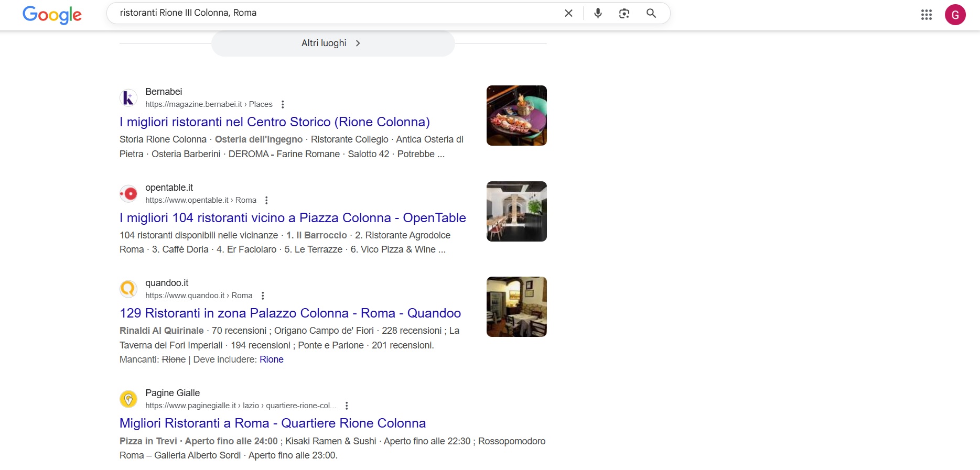Viewport: 980px width, 470px height.
Task: Submit search with magnifying glass icon
Action: pyautogui.click(x=651, y=13)
